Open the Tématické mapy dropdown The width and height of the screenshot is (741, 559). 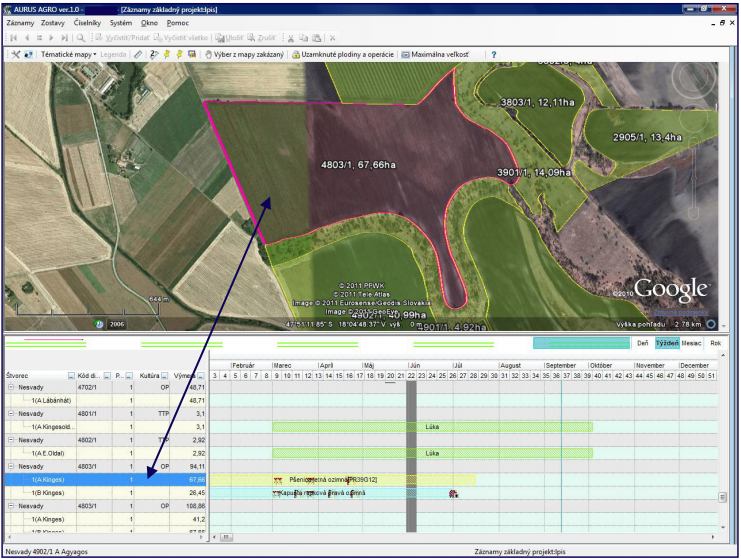pos(69,54)
